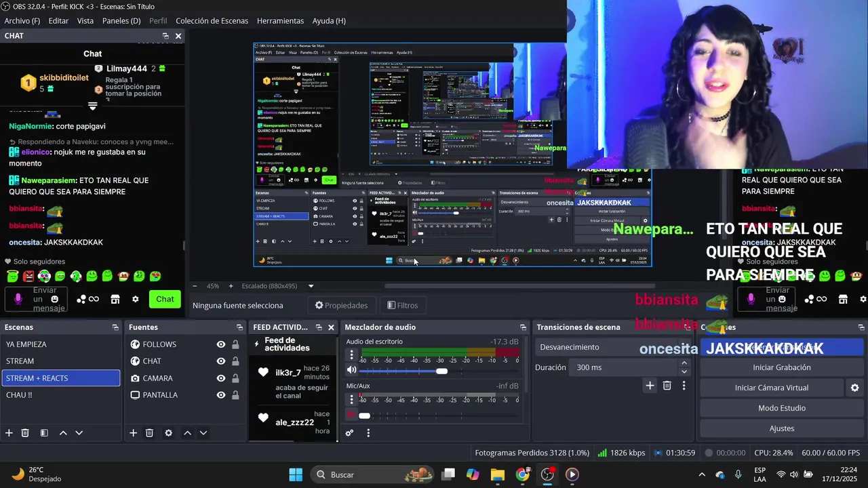Select the YA EMPIEZA scene
The width and height of the screenshot is (868, 488).
click(x=61, y=344)
